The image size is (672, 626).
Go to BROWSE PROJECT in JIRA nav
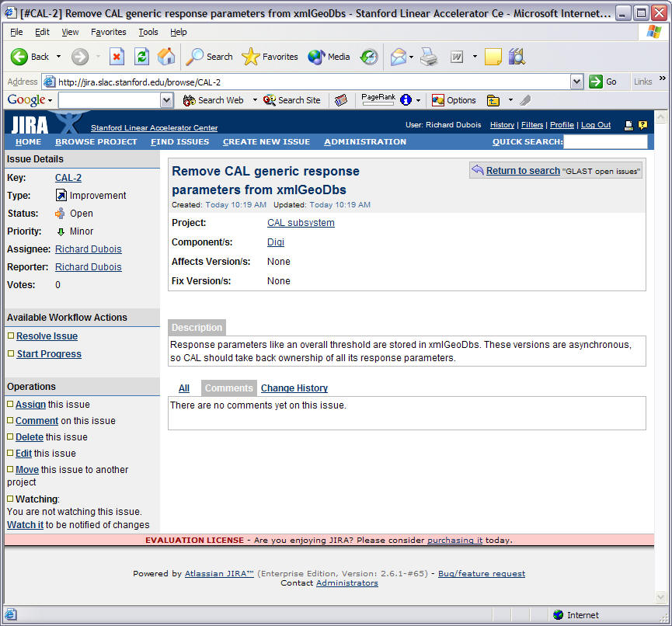point(96,142)
